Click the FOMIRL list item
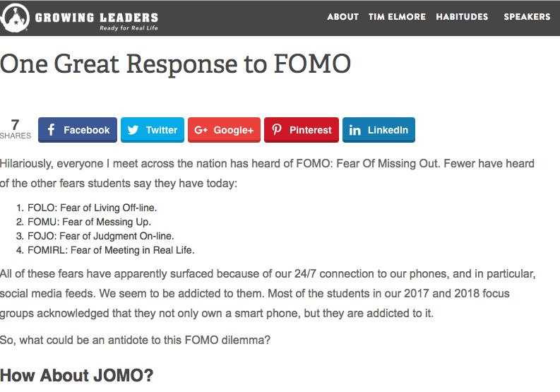This screenshot has height=392, width=560. pyautogui.click(x=110, y=250)
